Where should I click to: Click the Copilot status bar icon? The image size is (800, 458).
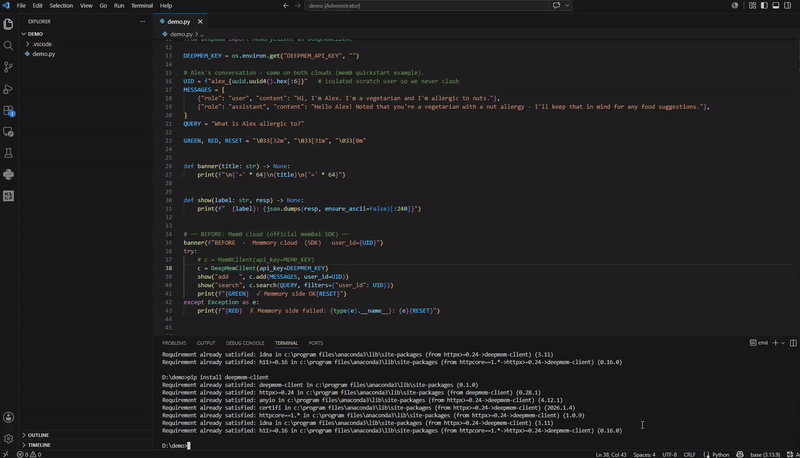tap(740, 454)
